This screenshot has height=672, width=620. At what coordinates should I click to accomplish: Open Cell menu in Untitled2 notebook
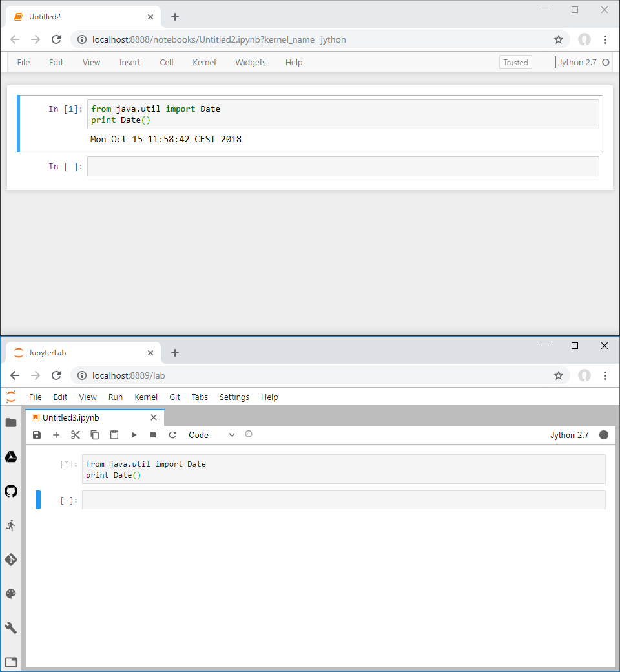click(167, 63)
